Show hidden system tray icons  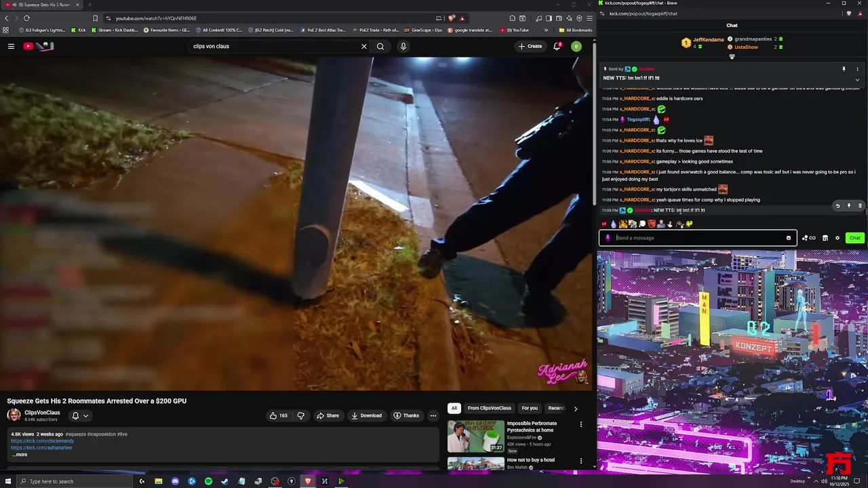pos(816,481)
